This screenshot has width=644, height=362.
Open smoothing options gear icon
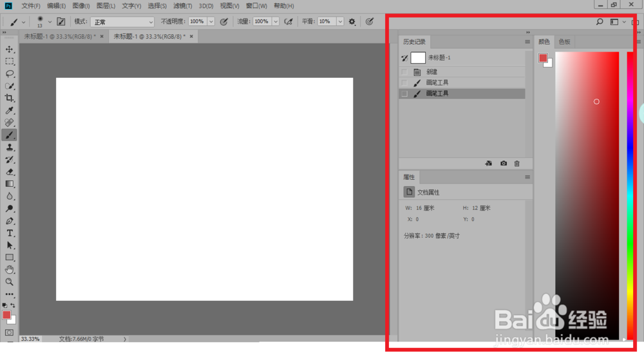pos(352,22)
